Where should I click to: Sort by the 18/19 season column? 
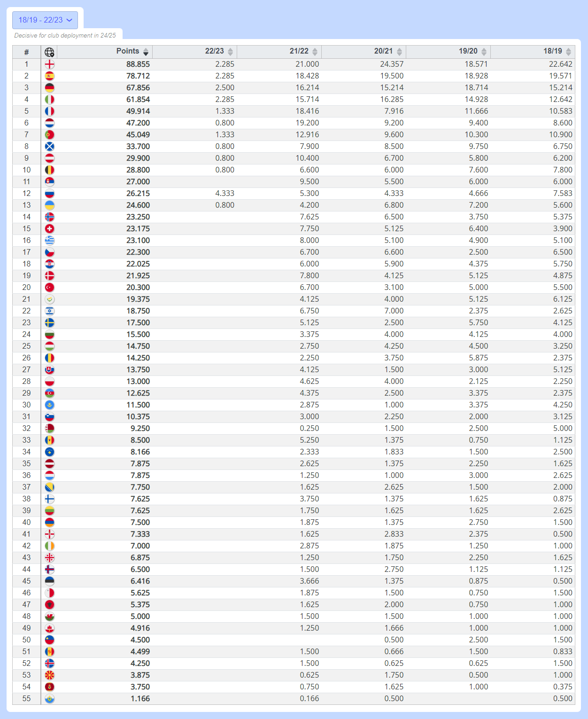(x=533, y=51)
